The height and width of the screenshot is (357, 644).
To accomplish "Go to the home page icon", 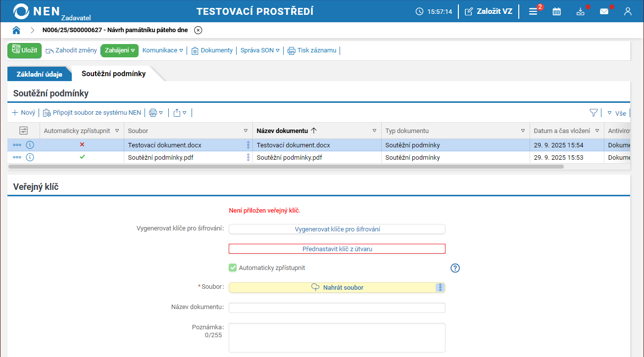I will pos(16,30).
